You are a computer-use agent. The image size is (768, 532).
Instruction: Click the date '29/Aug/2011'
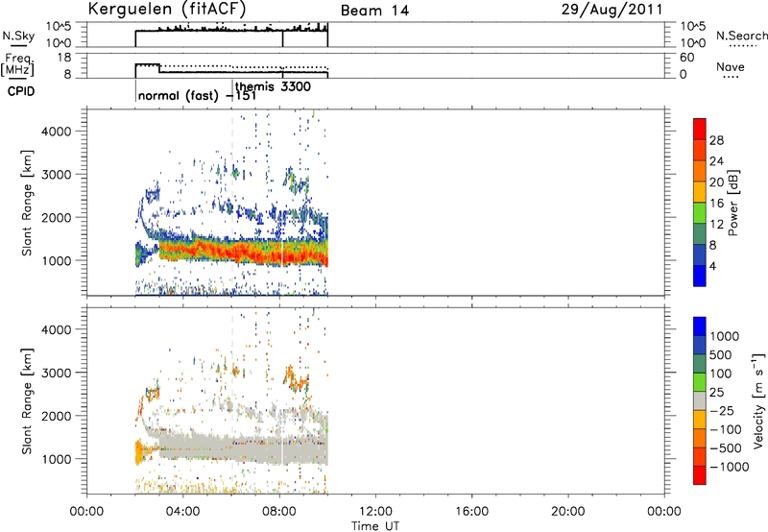612,10
